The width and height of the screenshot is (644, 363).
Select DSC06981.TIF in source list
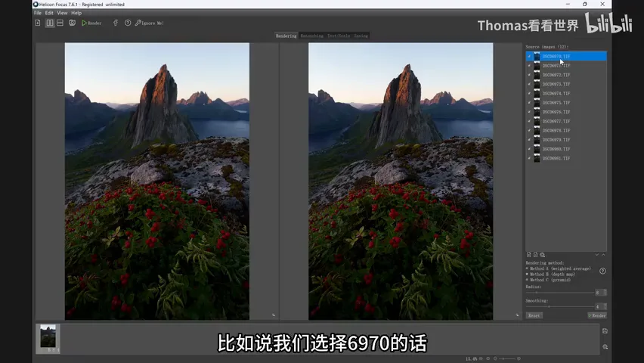click(566, 158)
